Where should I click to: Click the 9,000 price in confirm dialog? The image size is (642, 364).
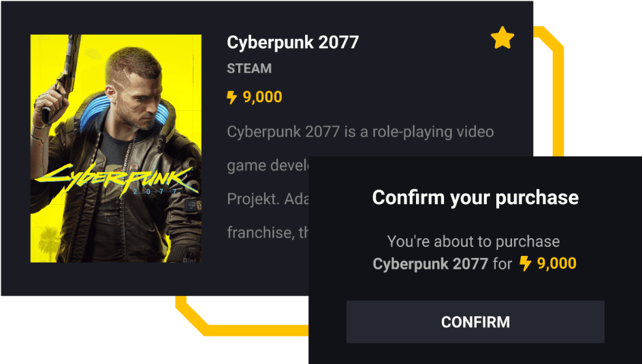coord(557,263)
